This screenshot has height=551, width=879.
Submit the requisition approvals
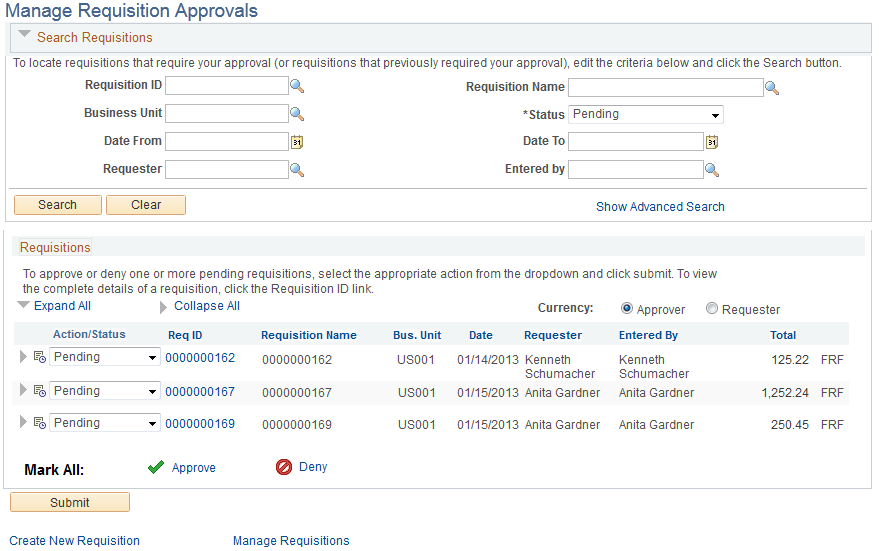tap(70, 502)
